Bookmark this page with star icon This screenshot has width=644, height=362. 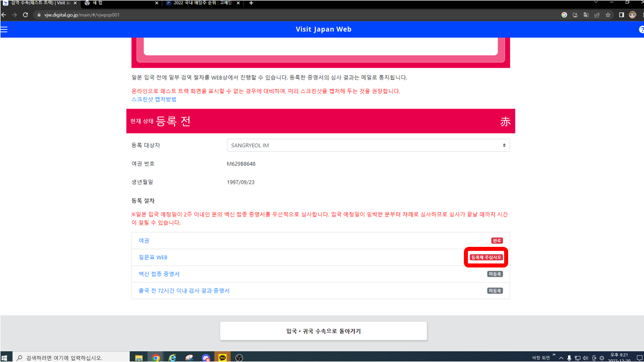(x=608, y=15)
